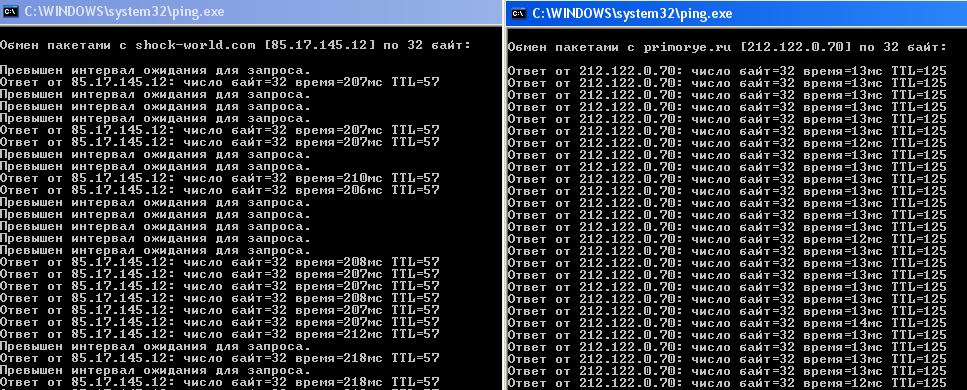This screenshot has height=390, width=967.
Task: Click the first timeout line in left console
Action: point(155,71)
